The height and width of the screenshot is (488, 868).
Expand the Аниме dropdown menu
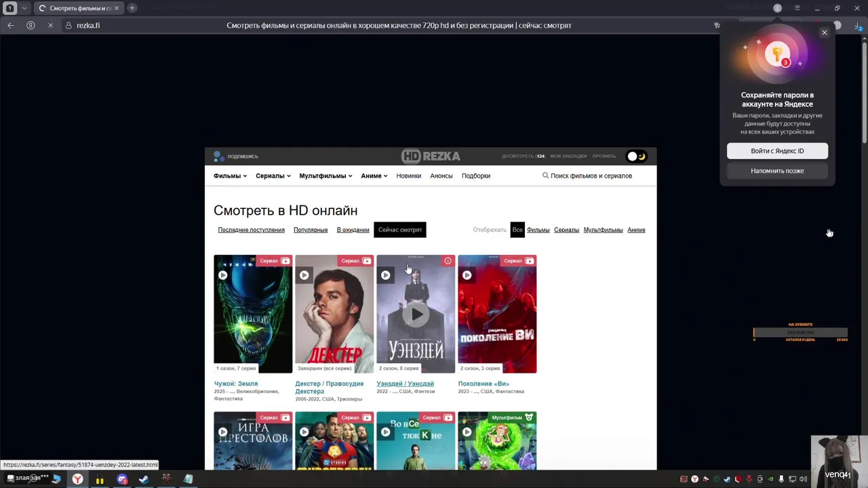coord(374,176)
